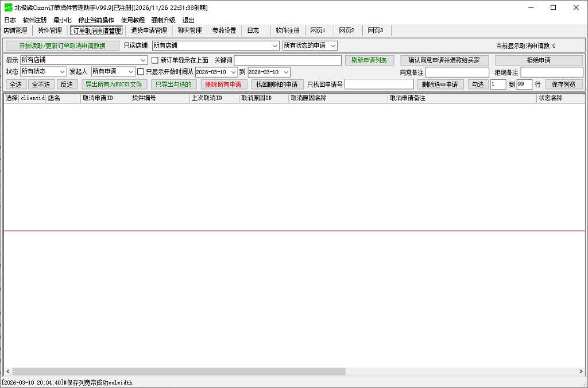This screenshot has width=588, height=388.
Task: Open the 聊天管理 tab
Action: click(x=189, y=30)
